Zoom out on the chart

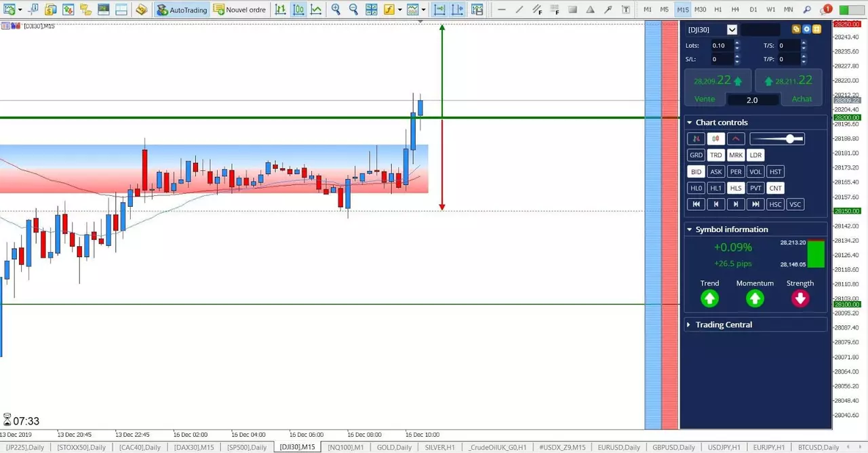(x=353, y=10)
